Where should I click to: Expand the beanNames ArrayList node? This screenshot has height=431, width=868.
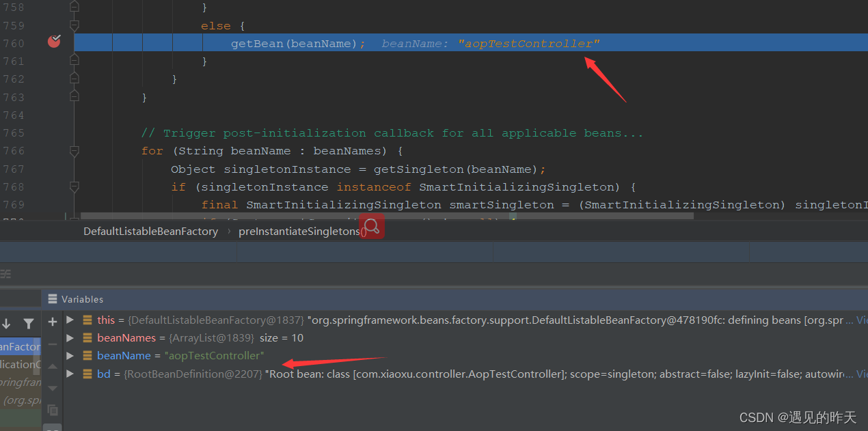click(x=70, y=337)
